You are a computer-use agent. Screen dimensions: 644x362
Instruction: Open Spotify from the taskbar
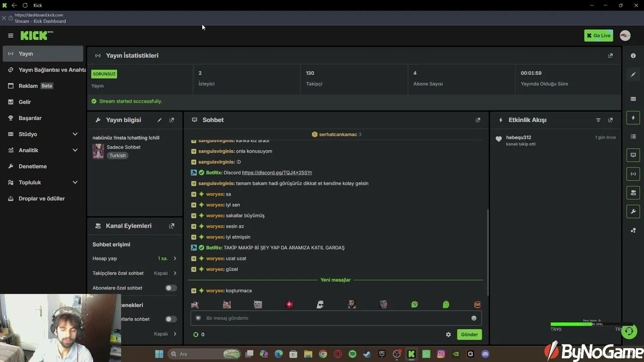tap(352, 354)
